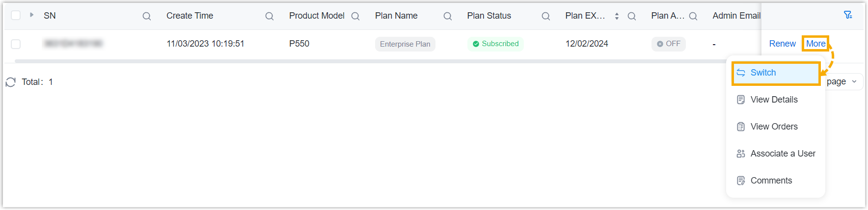The image size is (868, 210).
Task: Expand all rows using header triangle
Action: pyautogui.click(x=32, y=15)
